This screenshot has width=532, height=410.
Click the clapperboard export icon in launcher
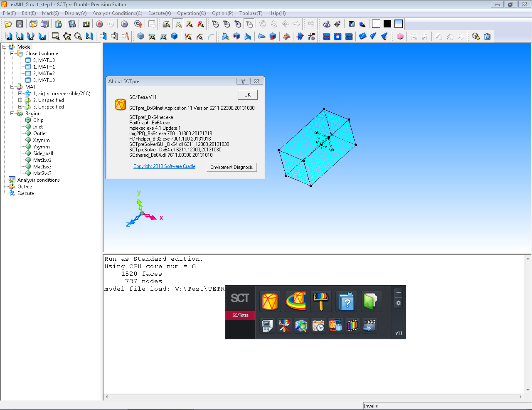pos(369,326)
